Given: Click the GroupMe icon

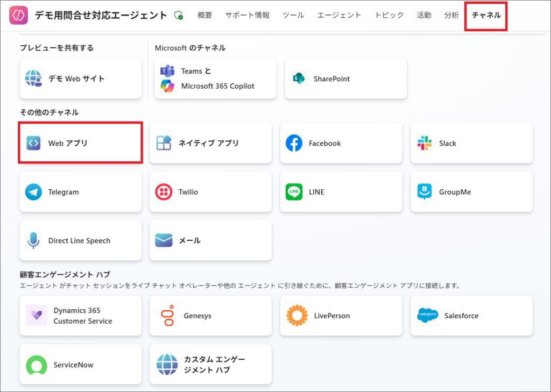Looking at the screenshot, I should [425, 192].
